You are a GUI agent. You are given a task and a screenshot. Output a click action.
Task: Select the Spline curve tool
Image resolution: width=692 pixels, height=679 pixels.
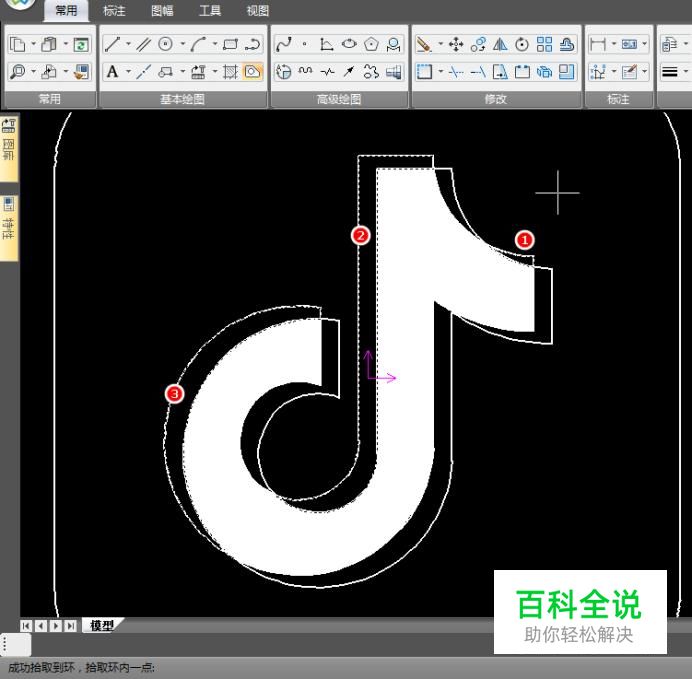283,45
